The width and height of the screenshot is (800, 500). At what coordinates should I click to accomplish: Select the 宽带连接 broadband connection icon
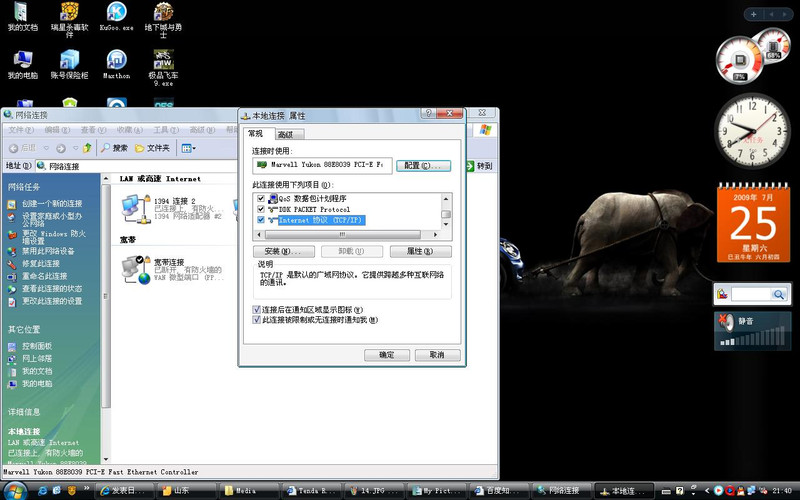tap(133, 267)
